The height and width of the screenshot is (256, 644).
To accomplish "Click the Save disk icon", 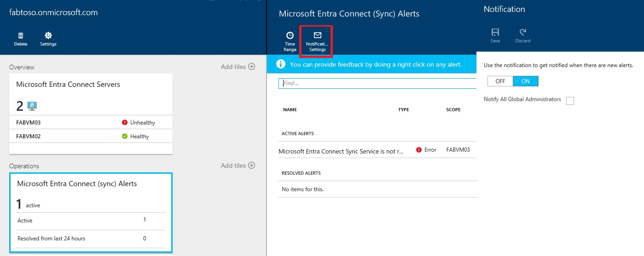I will click(495, 32).
